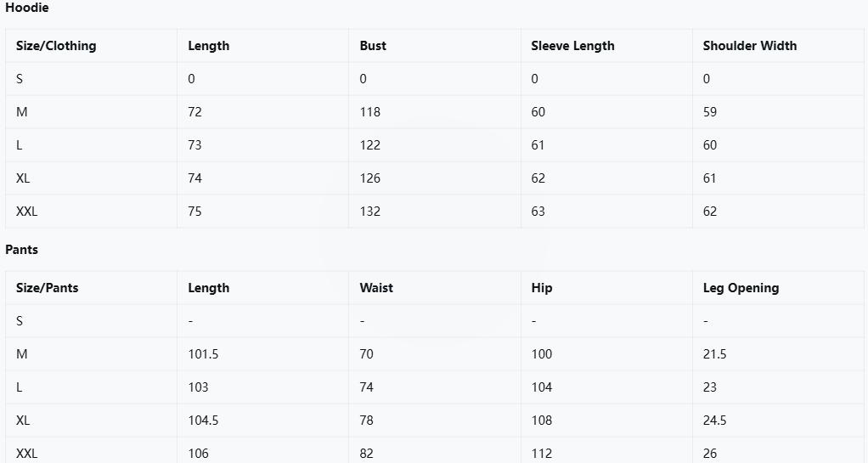The height and width of the screenshot is (463, 868).
Task: Click hoodie M bust value 118
Action: click(370, 112)
